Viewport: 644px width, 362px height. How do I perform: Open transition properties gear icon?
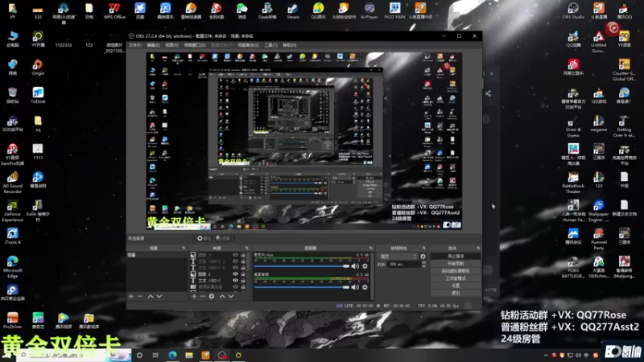423,257
